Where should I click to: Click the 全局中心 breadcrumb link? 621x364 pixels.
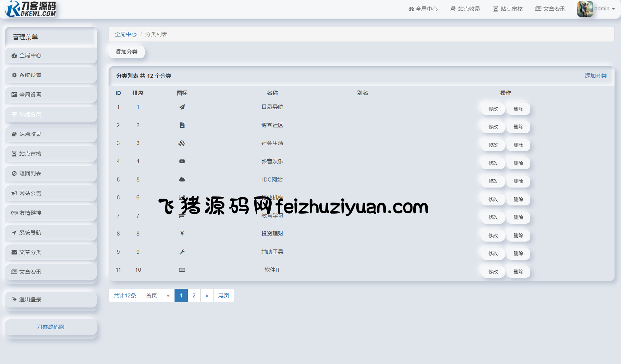(x=125, y=34)
